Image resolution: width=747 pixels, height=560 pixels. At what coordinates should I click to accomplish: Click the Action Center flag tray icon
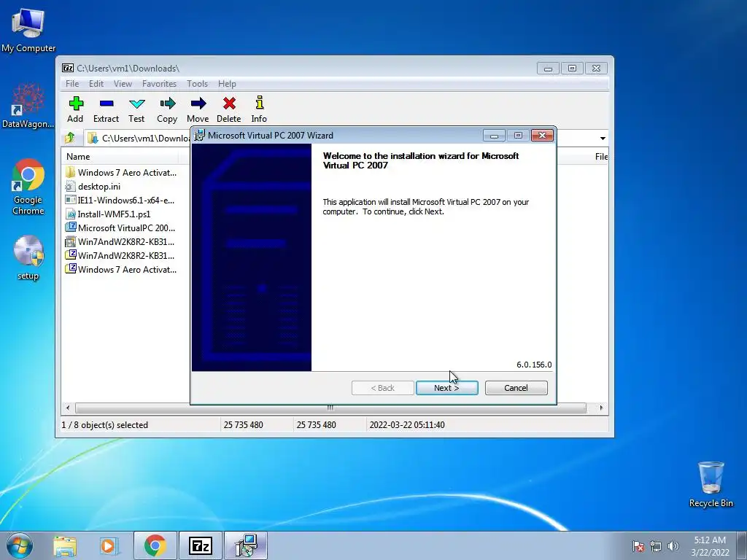(638, 546)
